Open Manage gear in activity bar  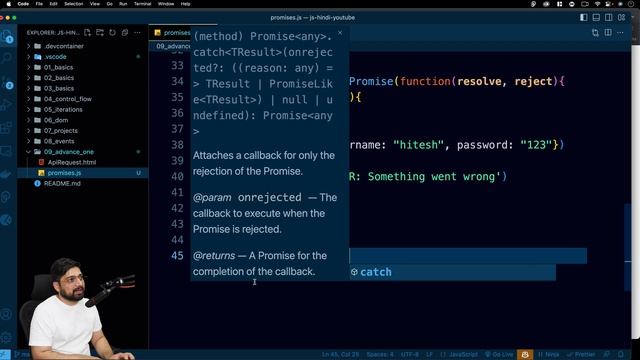click(6, 338)
